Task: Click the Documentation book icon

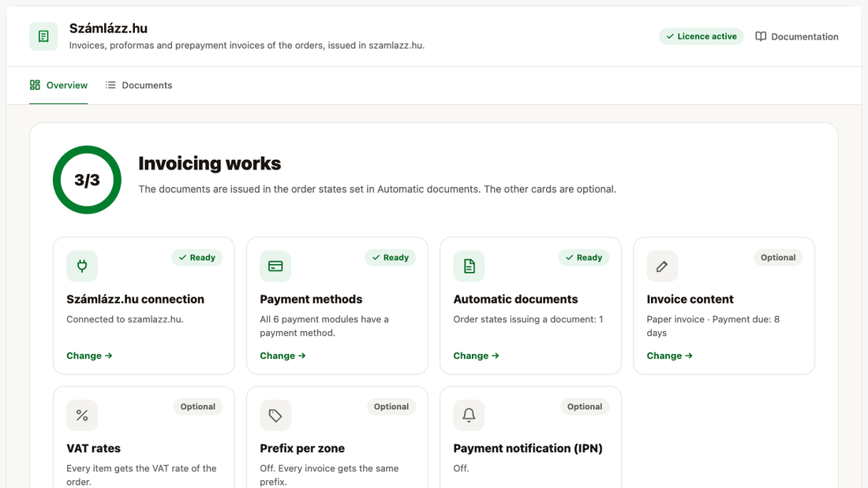Action: [761, 36]
